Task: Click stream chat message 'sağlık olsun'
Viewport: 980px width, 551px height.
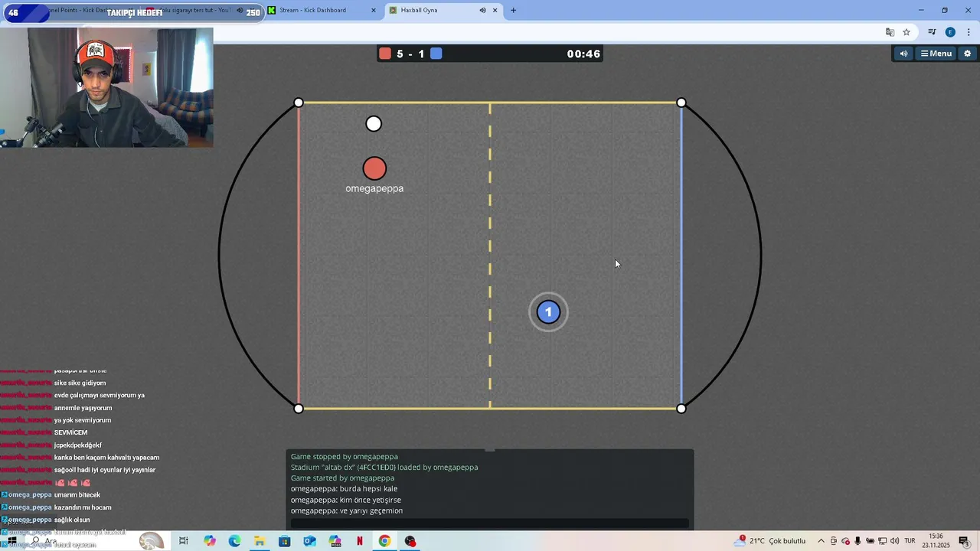Action: (x=72, y=520)
